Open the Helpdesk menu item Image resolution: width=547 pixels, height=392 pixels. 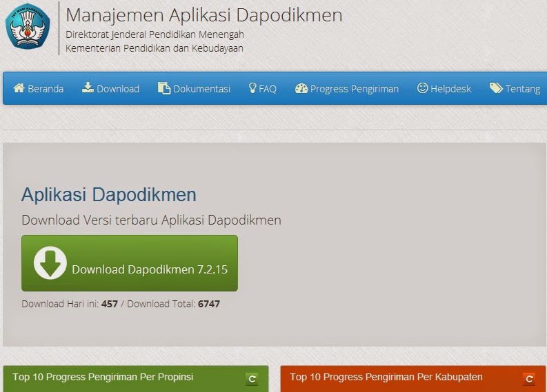coord(444,88)
